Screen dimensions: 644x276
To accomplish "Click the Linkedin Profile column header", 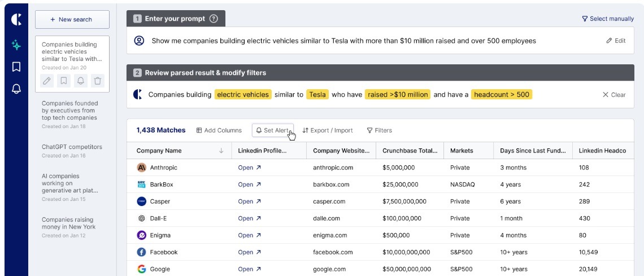I will click(269, 151).
